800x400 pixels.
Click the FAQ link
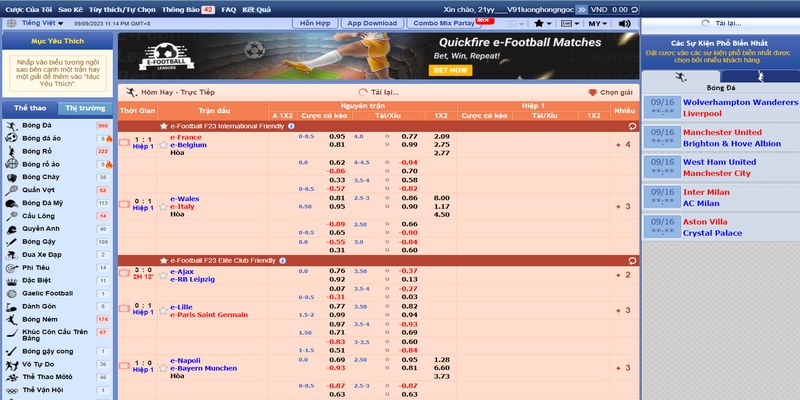(x=229, y=10)
